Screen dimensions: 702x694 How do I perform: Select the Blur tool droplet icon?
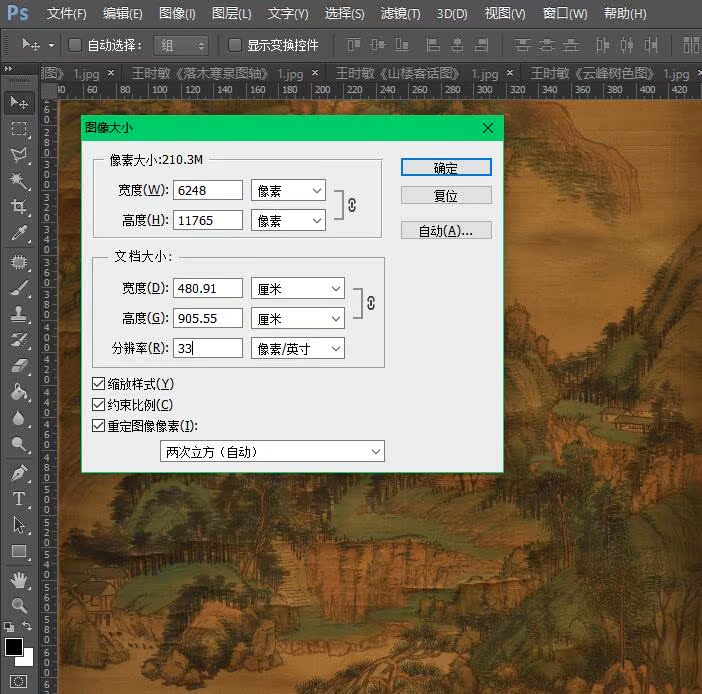point(19,418)
